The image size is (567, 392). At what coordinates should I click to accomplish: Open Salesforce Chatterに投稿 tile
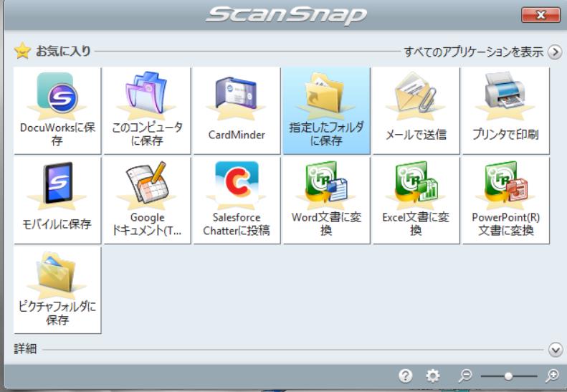tap(237, 201)
